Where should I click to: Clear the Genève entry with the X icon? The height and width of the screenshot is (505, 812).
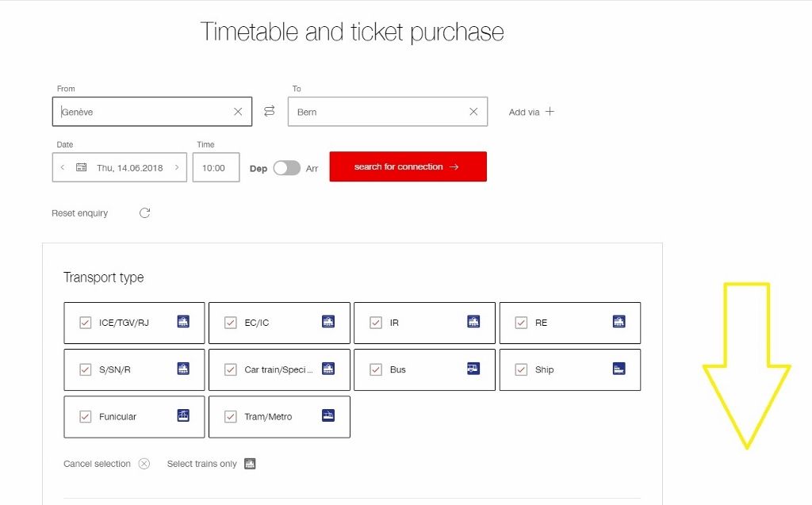(237, 111)
